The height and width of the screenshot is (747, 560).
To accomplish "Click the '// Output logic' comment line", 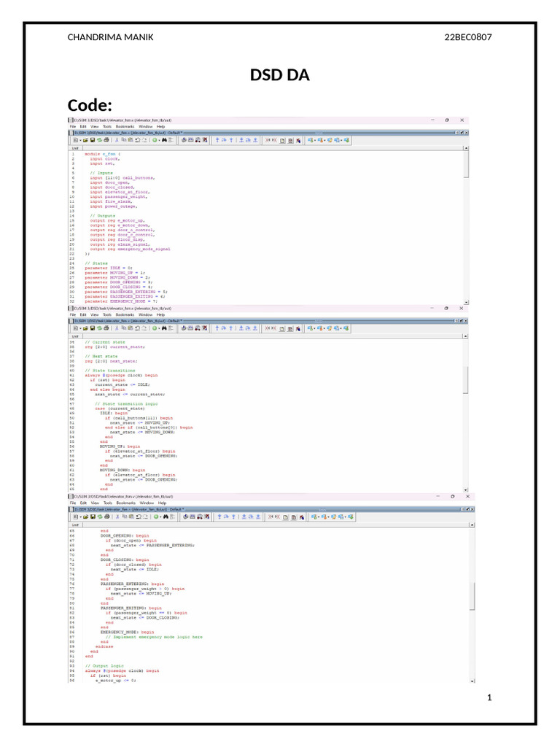I will pos(104,665).
